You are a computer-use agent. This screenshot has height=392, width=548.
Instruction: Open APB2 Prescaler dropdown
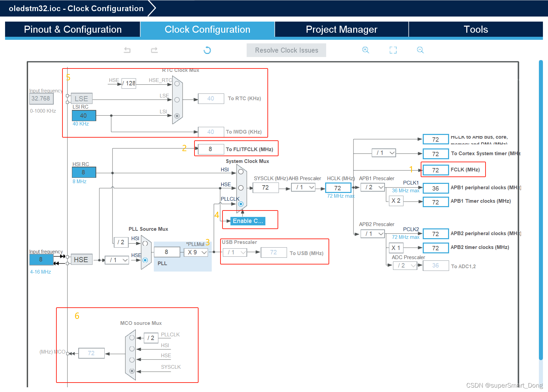[373, 233]
